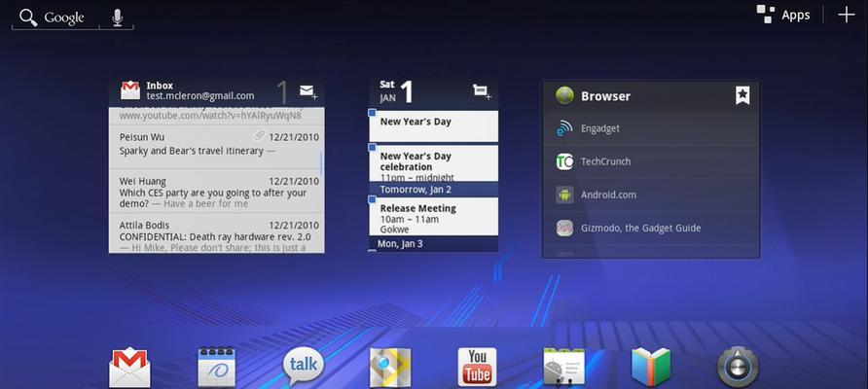
Task: Open Google Talk app
Action: pos(304,368)
